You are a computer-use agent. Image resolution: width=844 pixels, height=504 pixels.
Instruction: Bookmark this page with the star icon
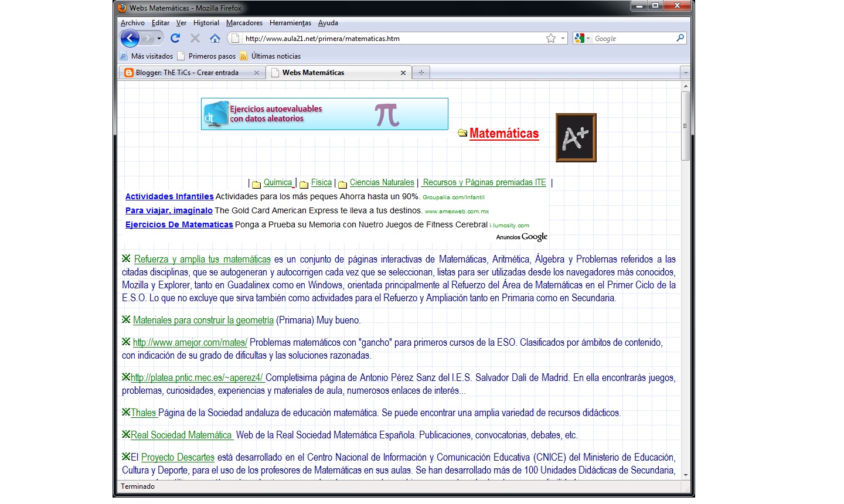(x=551, y=39)
